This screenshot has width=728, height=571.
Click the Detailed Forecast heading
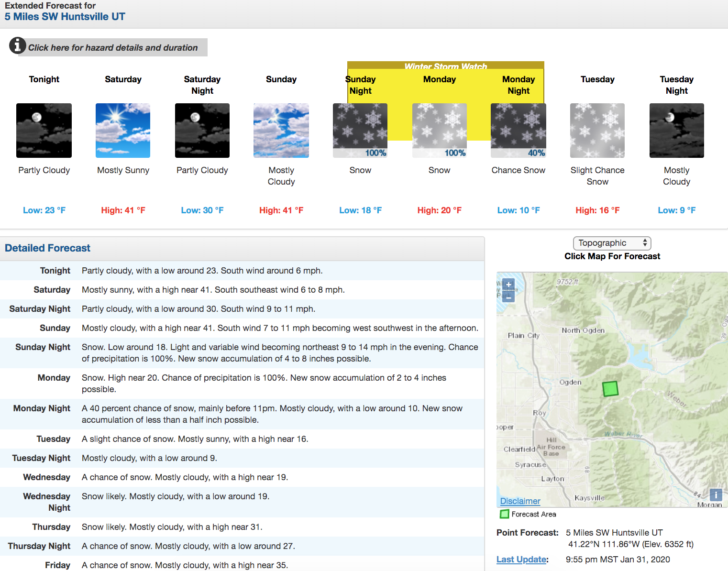click(47, 248)
